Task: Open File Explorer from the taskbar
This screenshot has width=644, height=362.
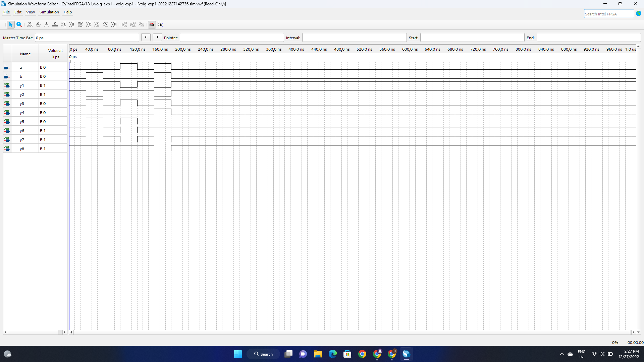Action: (x=318, y=354)
